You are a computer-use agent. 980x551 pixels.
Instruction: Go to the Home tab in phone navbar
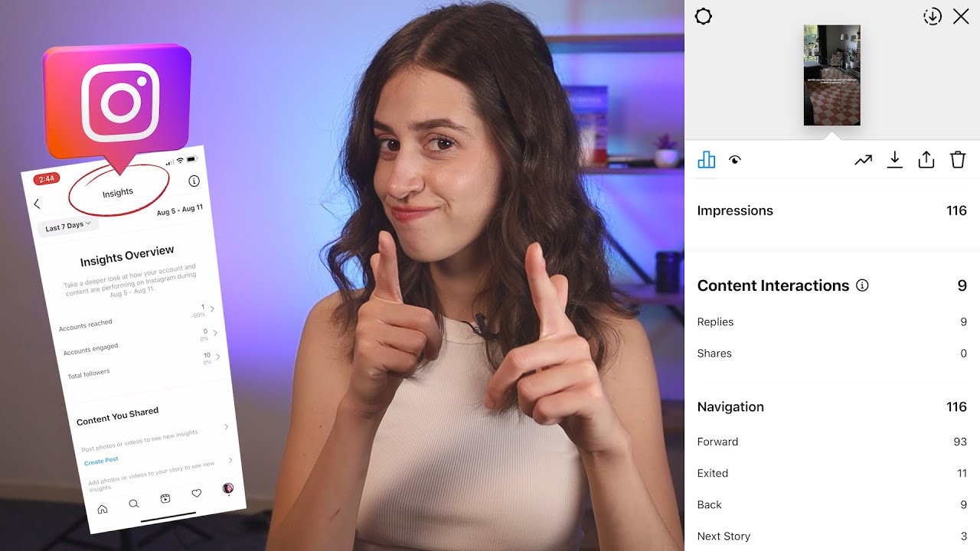[103, 509]
